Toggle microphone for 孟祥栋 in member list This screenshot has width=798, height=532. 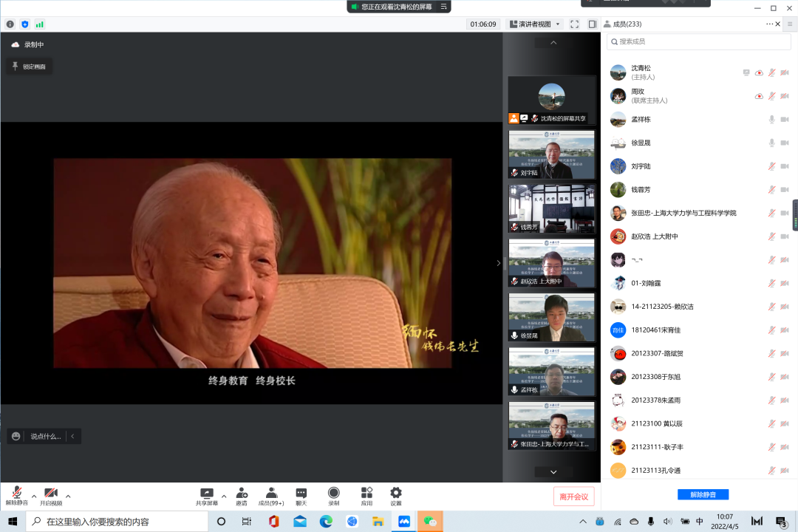tap(771, 120)
